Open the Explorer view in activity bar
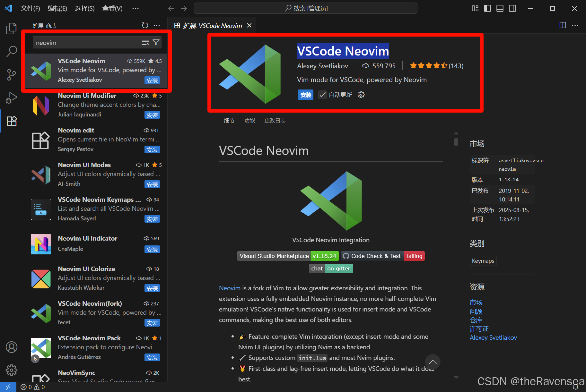The image size is (586, 392). [x=12, y=29]
